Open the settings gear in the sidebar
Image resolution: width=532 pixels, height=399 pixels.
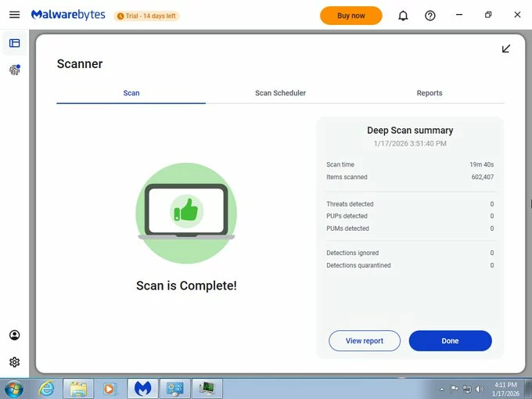(x=14, y=362)
